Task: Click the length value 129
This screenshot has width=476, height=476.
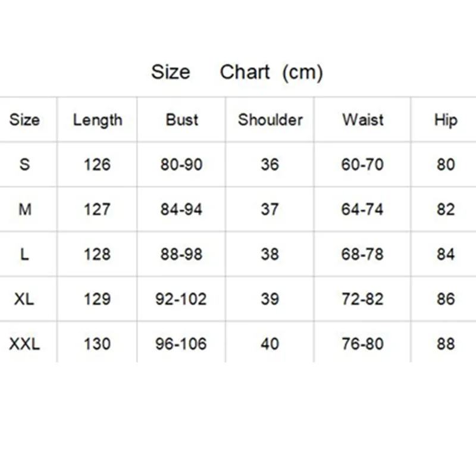Action: click(97, 299)
